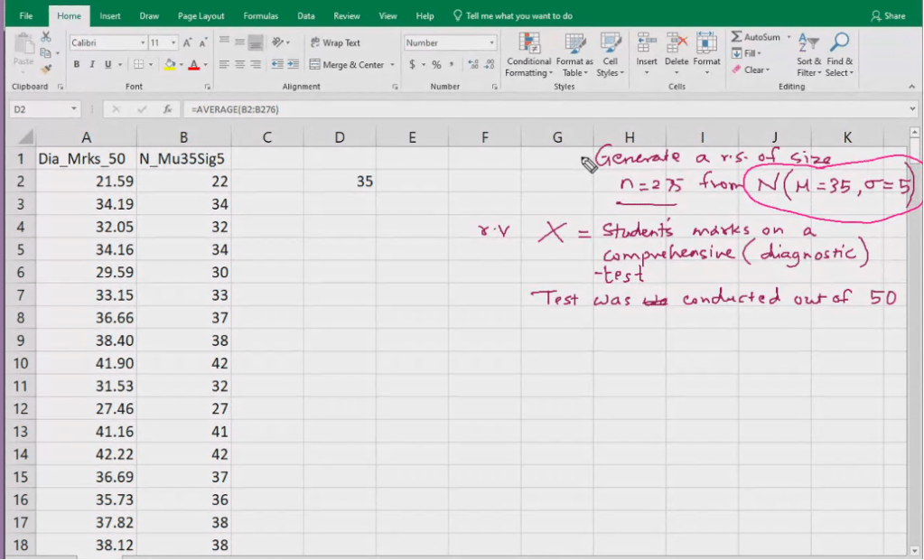Switch to the Formulas ribbon tab
This screenshot has width=924, height=560.
tap(260, 16)
